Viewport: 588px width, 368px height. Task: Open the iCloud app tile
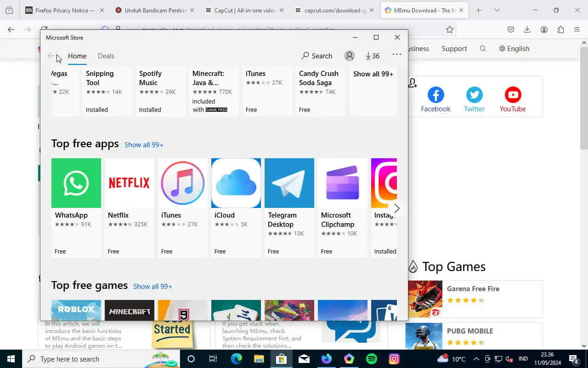coord(236,208)
